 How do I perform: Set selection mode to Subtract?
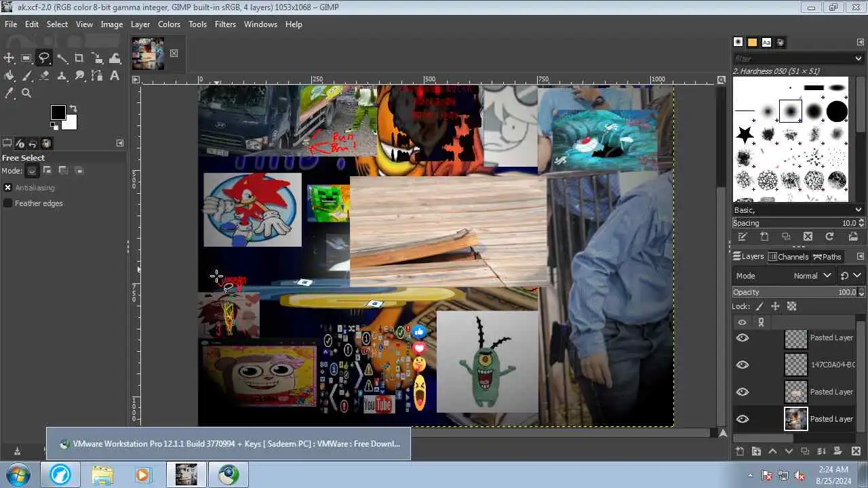pyautogui.click(x=63, y=171)
